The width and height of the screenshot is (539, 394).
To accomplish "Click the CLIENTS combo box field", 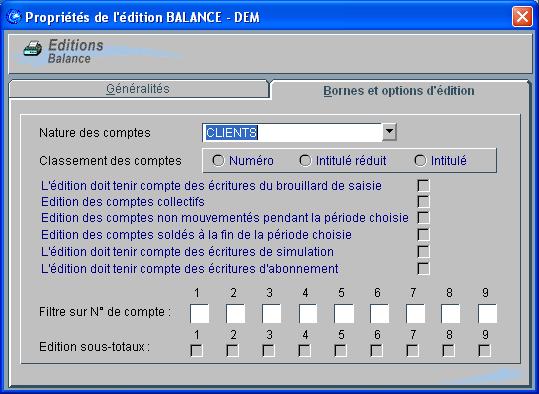I will point(299,132).
